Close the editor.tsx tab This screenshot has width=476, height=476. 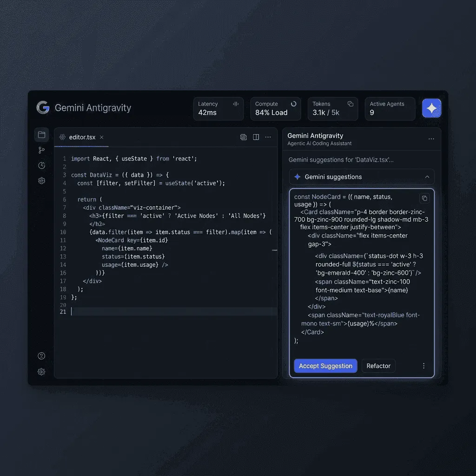tap(102, 137)
